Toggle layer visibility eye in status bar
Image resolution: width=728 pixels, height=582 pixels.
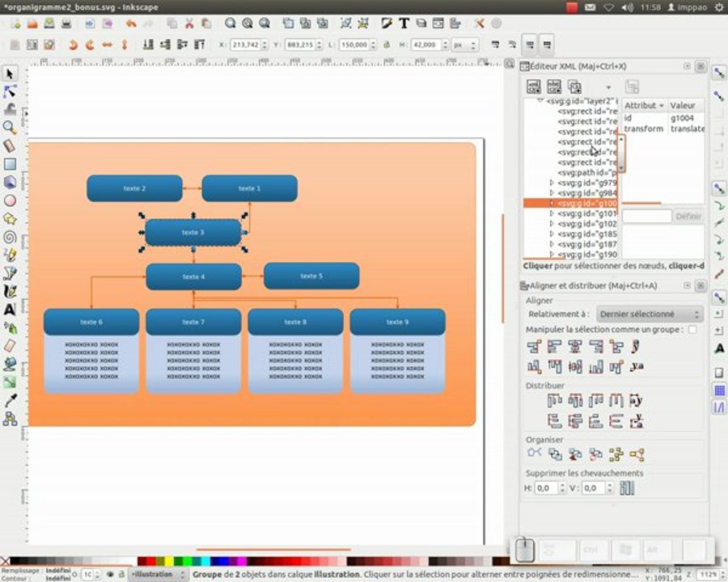click(x=110, y=575)
